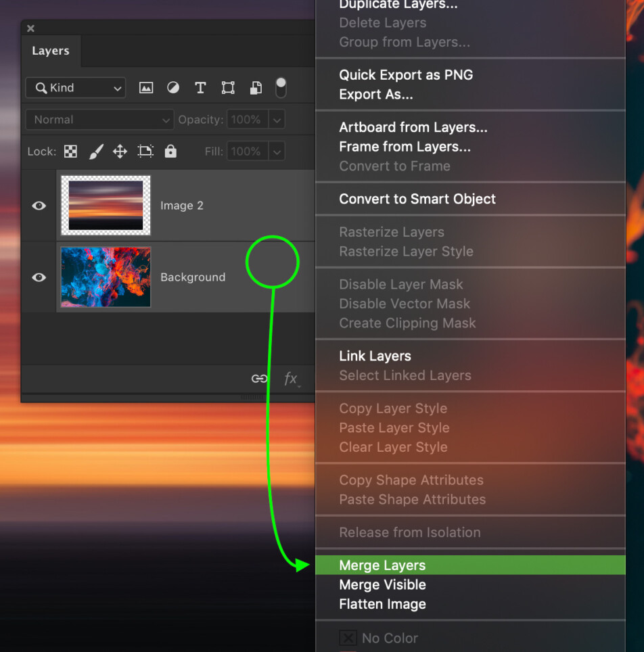Select the filter for pixel layers icon
Screen dimensions: 644x652
pos(146,87)
